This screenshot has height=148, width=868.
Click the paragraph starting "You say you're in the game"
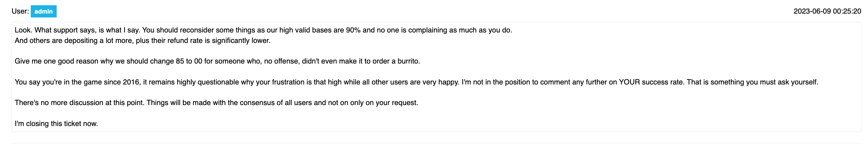click(417, 82)
